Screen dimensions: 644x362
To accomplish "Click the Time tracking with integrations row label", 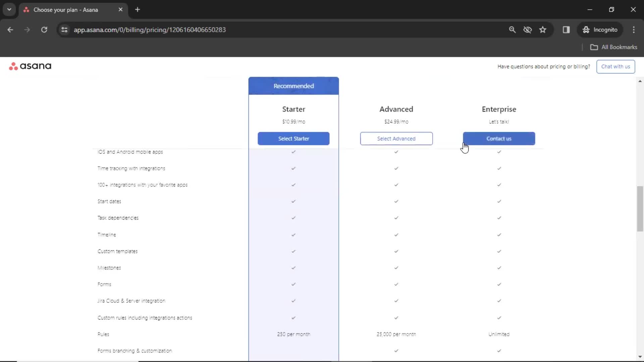I will [x=131, y=169].
